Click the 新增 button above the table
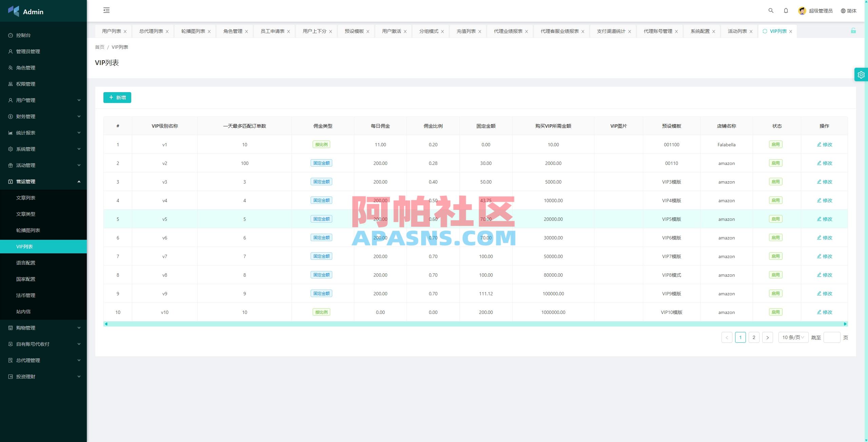The height and width of the screenshot is (442, 868). point(117,98)
